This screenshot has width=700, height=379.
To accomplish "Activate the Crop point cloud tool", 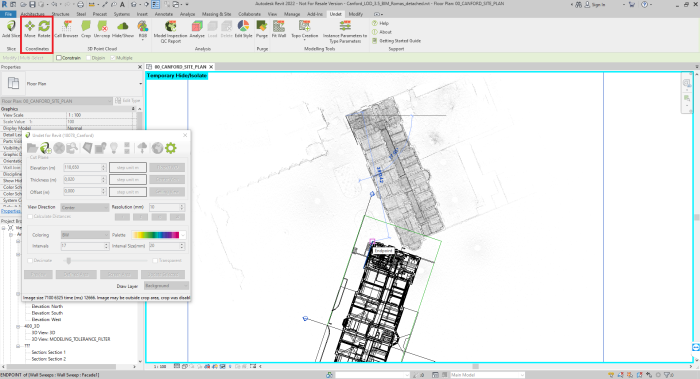I will tap(86, 29).
